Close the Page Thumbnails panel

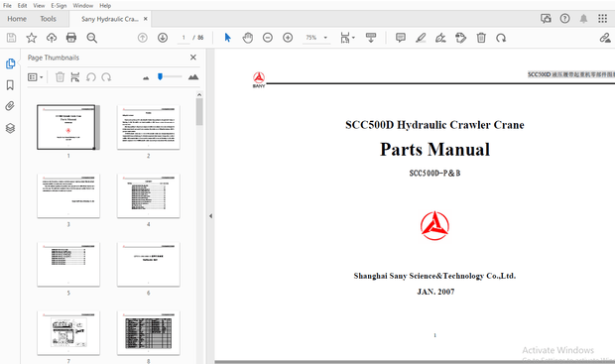click(x=193, y=58)
